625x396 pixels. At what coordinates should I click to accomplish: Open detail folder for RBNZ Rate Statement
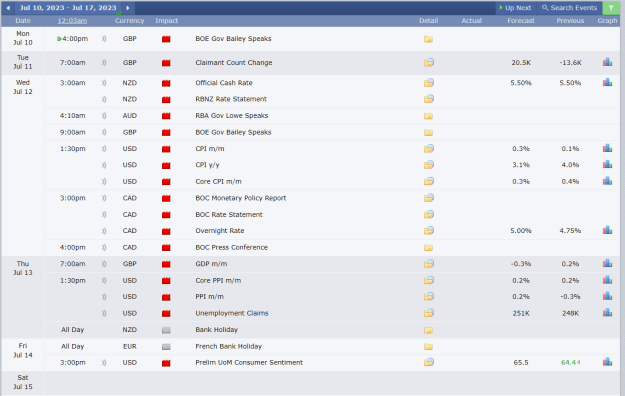pos(428,99)
